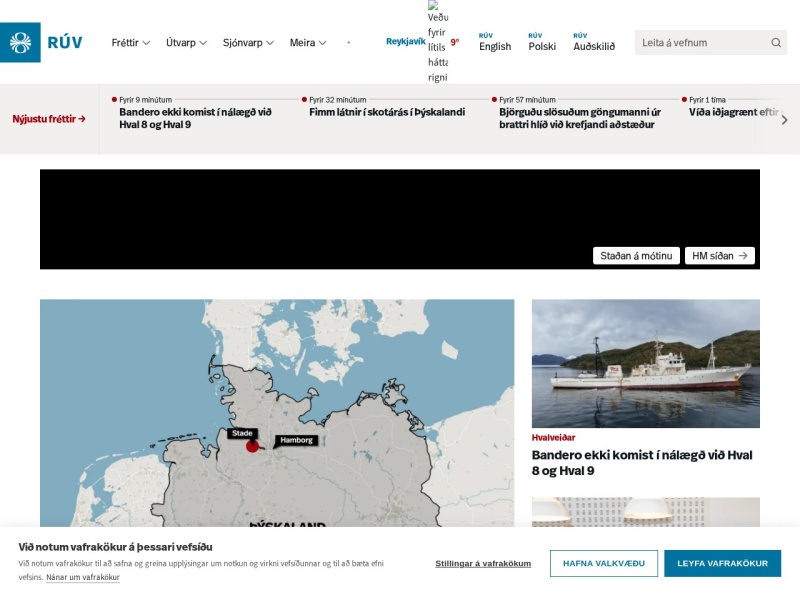Click the arrow on HM síðan button

[743, 256]
